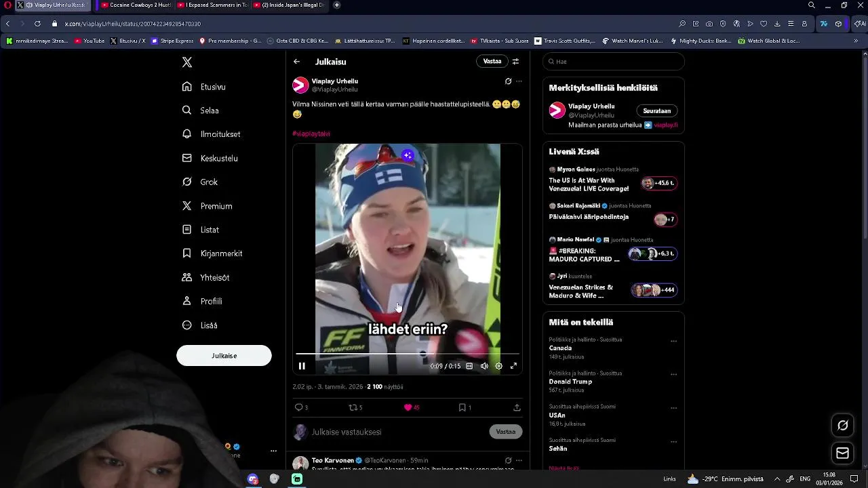Open Venezuelan Strikes & Maduro space
868x488 pixels.
pyautogui.click(x=613, y=287)
